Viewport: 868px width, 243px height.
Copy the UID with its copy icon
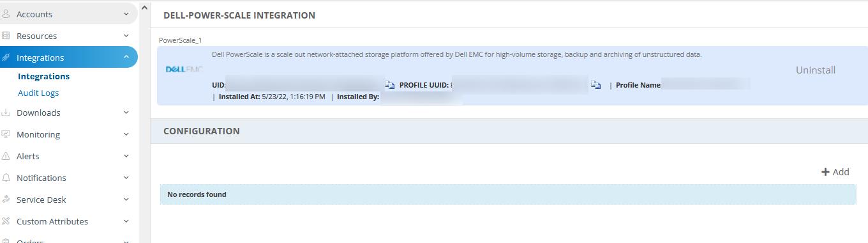tap(389, 85)
